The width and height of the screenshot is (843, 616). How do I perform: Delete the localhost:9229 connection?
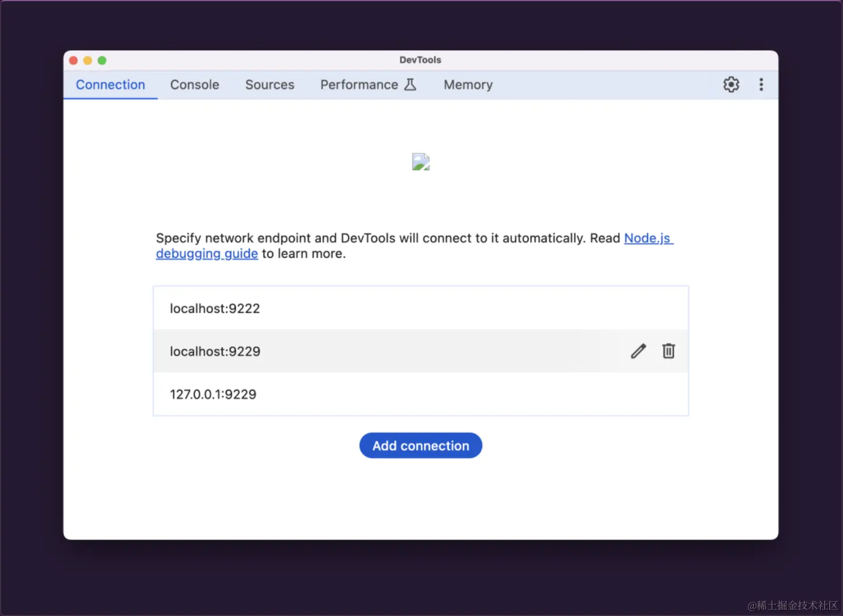pos(669,351)
